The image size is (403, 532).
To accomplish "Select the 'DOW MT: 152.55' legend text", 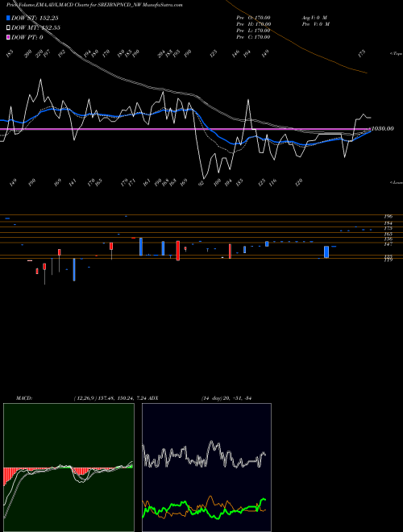I will point(35,28).
